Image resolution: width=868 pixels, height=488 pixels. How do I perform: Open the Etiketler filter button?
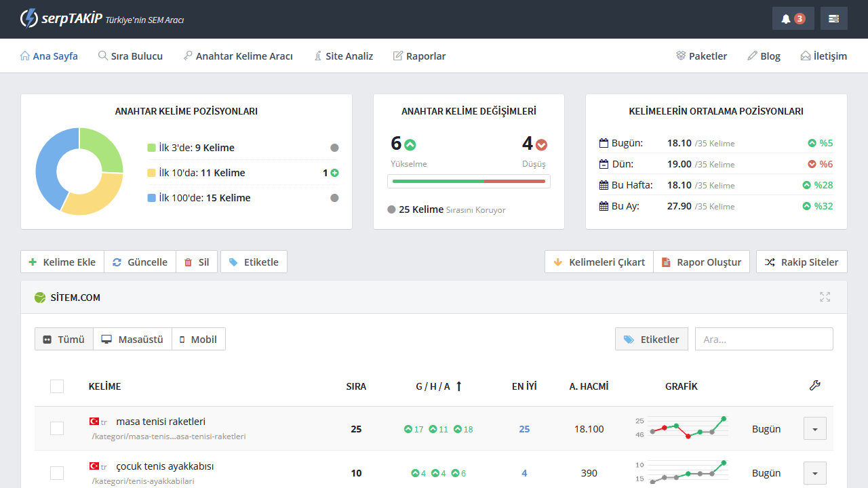click(651, 339)
